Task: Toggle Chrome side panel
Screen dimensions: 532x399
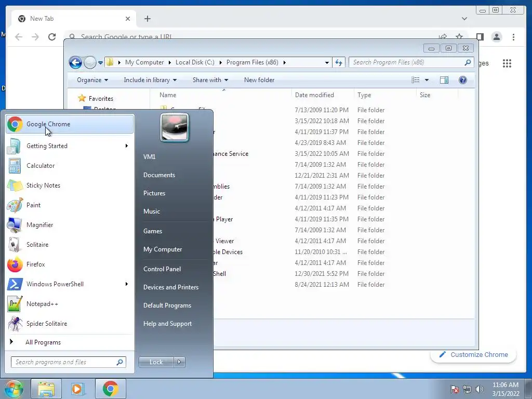Action: point(480,37)
